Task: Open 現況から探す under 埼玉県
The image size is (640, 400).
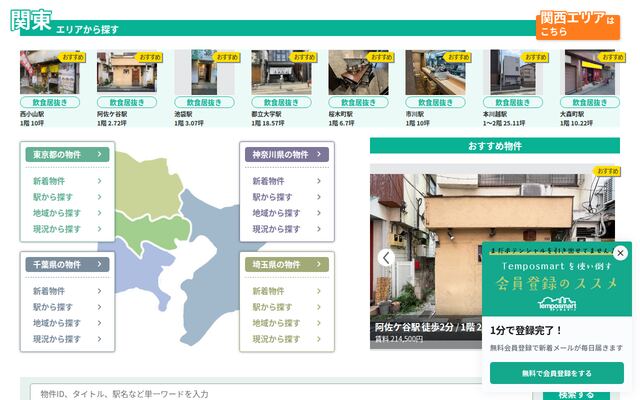Action: (x=287, y=338)
